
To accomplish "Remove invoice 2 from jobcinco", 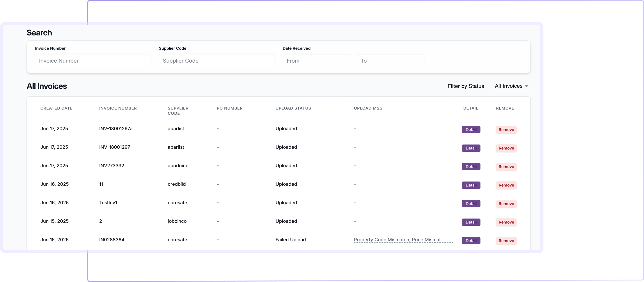I will 506,222.
